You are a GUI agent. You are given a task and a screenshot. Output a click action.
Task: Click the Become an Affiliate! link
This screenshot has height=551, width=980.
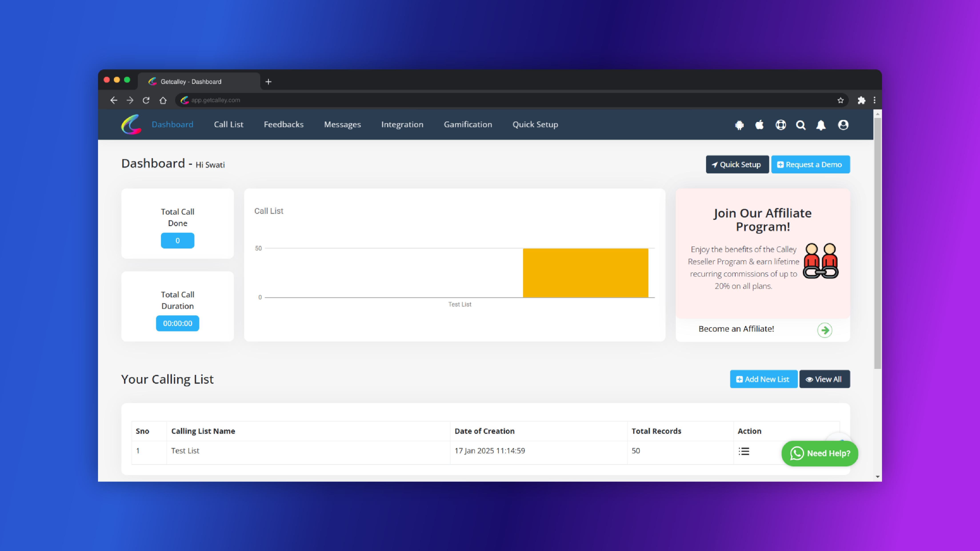[736, 328]
